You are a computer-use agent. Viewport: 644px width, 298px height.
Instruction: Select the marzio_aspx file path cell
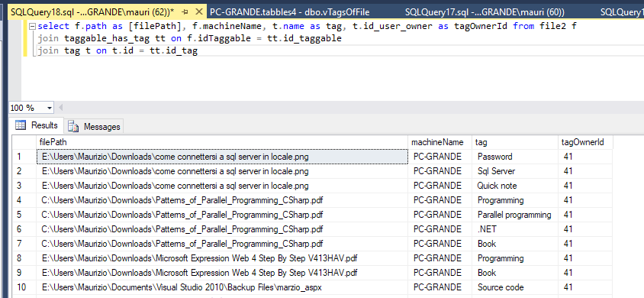click(222, 287)
